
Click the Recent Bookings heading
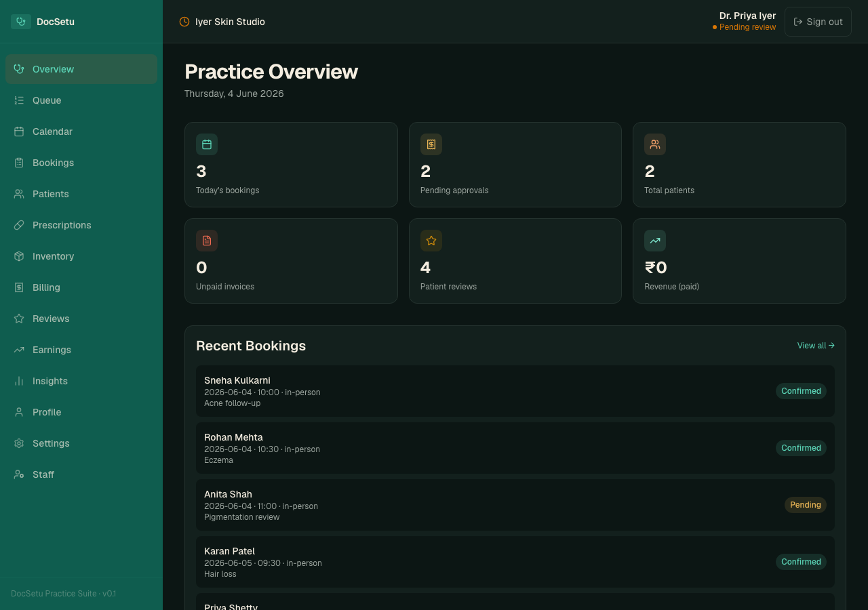tap(251, 346)
